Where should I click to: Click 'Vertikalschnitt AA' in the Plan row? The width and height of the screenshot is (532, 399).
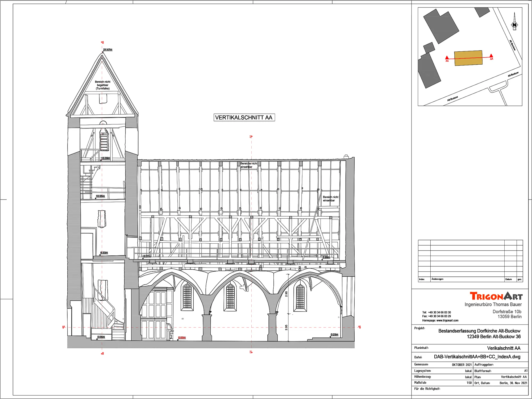pos(514,377)
